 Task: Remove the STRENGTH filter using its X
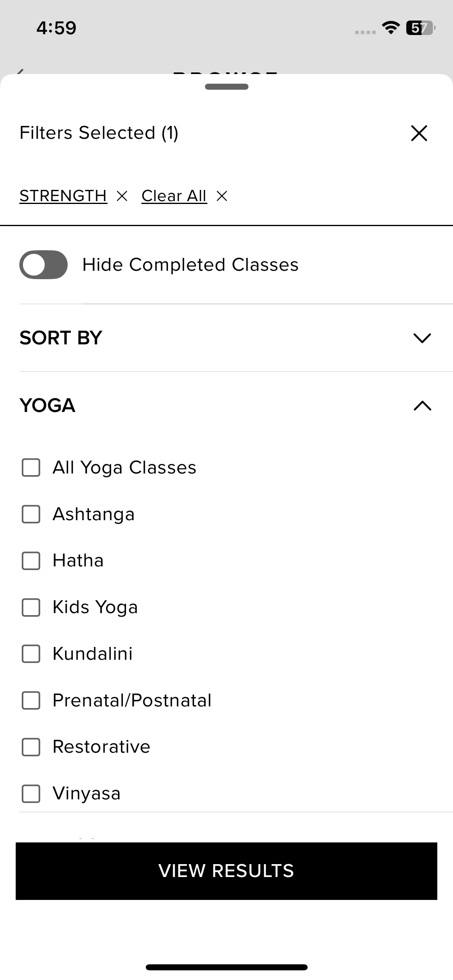[x=122, y=196]
